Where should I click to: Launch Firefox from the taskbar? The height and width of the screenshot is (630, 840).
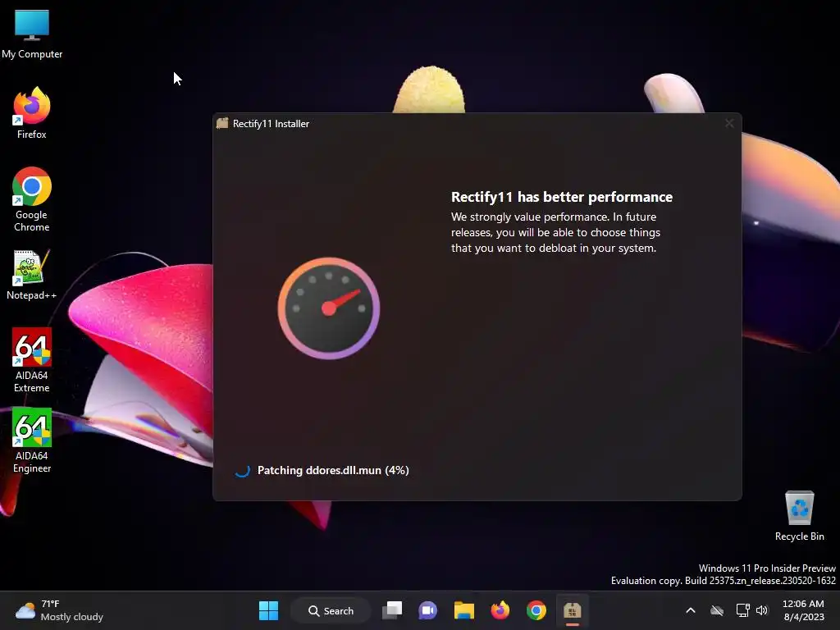coord(500,610)
